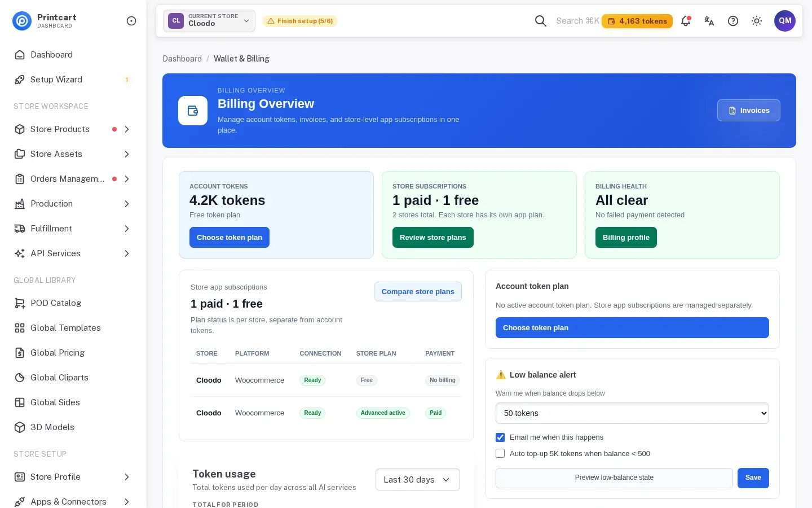Click the Store Assets icon
Viewport: 812px width, 508px height.
[20, 154]
